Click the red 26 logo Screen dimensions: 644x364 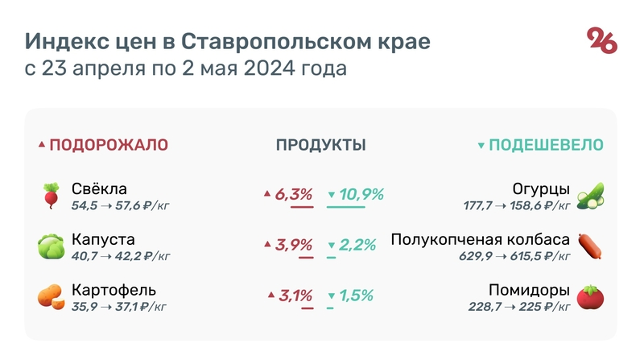(602, 40)
